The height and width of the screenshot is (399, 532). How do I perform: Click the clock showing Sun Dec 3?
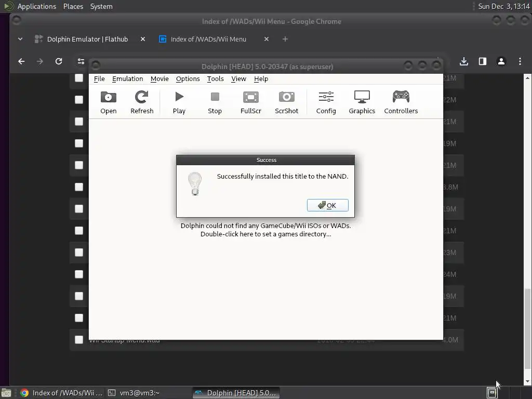[x=504, y=6]
